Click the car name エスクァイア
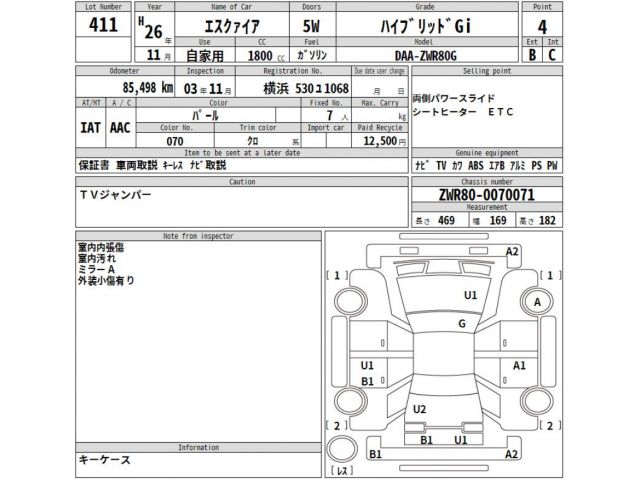Screen dimensions: 640x480 pos(231,27)
